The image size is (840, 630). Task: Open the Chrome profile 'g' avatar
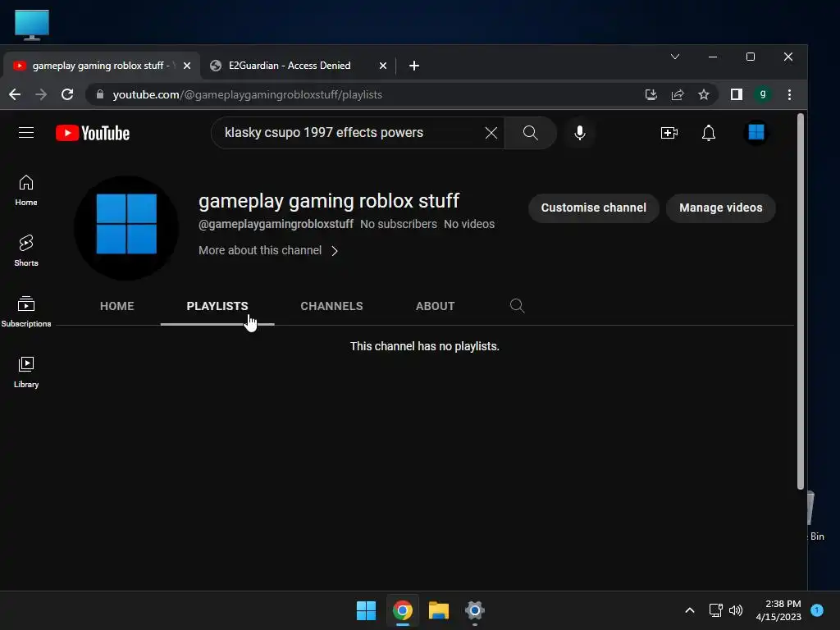click(762, 94)
